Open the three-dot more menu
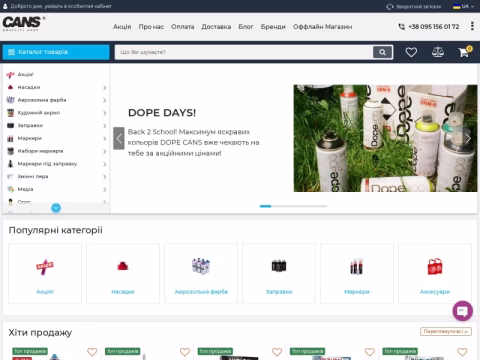The width and height of the screenshot is (480, 360). click(x=472, y=26)
